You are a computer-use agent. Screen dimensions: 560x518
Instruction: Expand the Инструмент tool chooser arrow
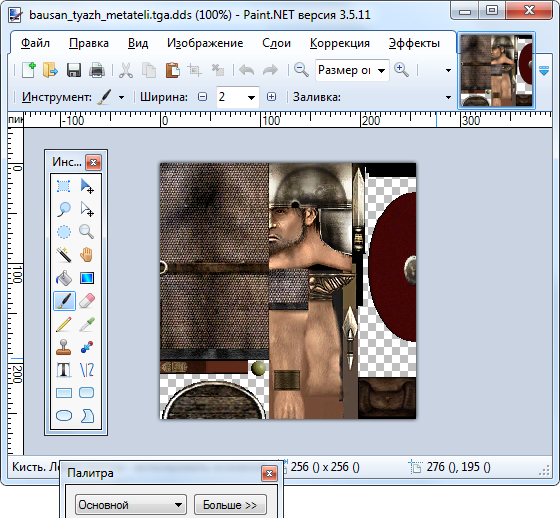point(121,97)
